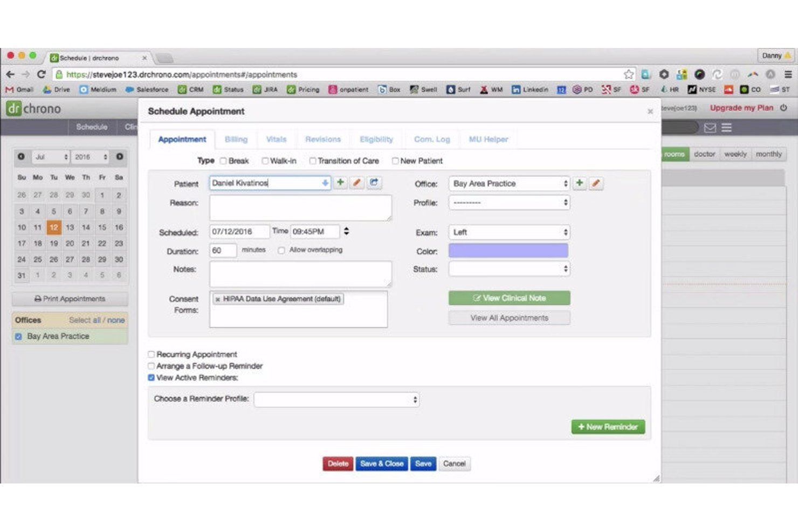Remove the HIPAA Data Use Agreement consent form
This screenshot has height=532, width=798.
218,299
